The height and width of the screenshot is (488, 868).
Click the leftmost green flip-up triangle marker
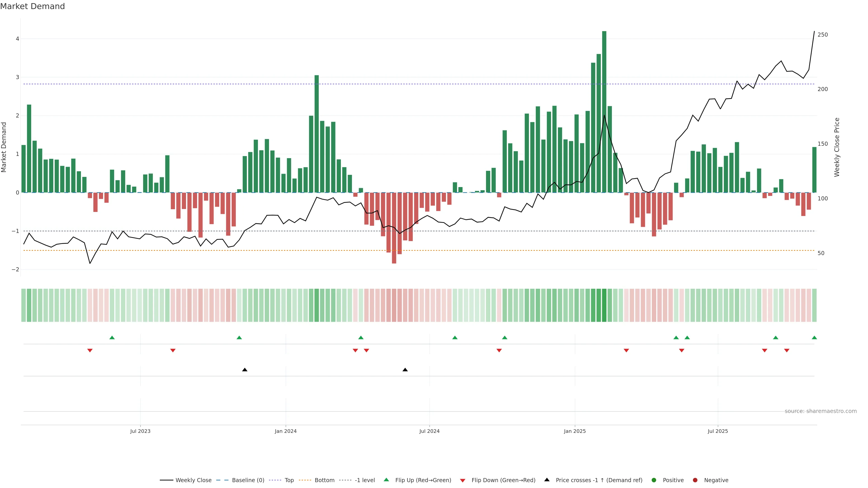(x=112, y=338)
